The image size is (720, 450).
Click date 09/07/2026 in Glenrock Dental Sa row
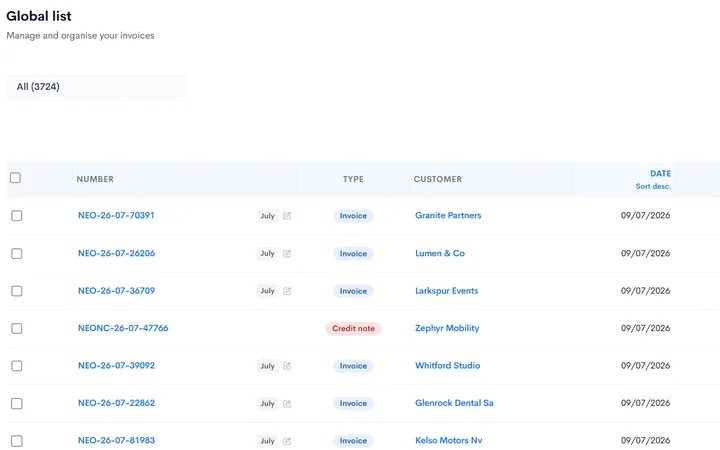(x=645, y=403)
